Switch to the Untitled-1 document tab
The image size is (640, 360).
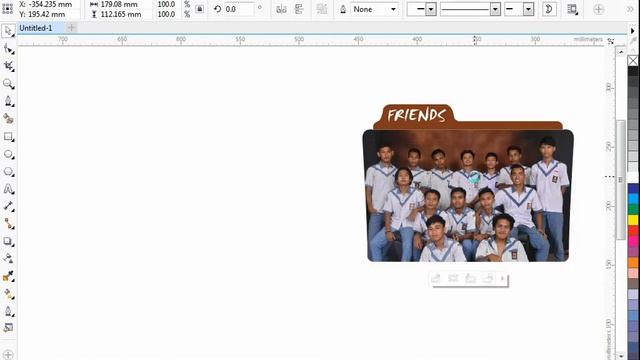[36, 28]
